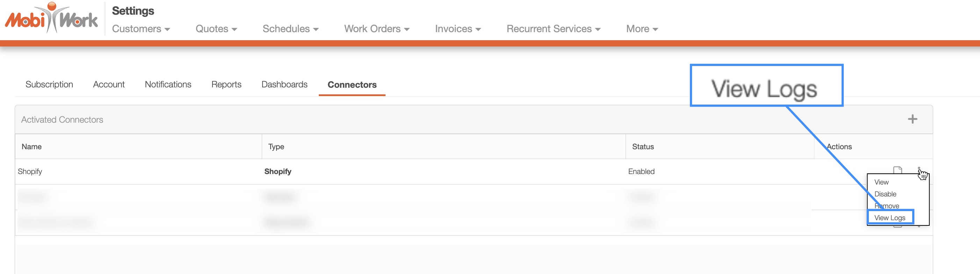Image resolution: width=980 pixels, height=274 pixels.
Task: Select the Reports tab
Action: 226,85
